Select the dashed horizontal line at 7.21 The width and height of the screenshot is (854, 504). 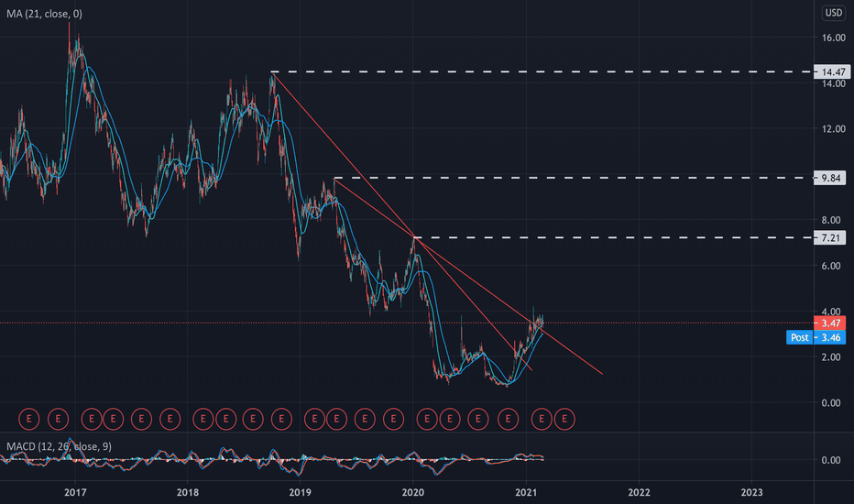point(613,237)
